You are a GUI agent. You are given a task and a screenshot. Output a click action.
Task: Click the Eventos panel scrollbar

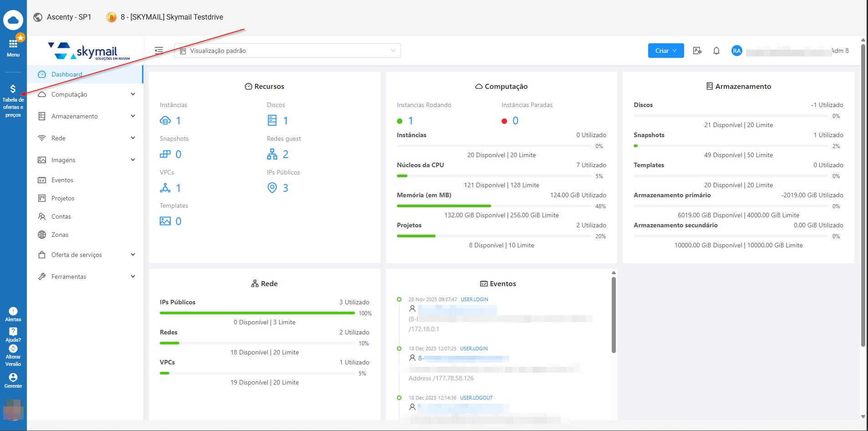coord(614,315)
